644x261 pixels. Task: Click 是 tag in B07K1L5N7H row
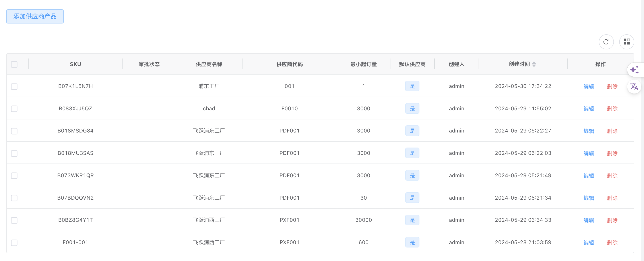pyautogui.click(x=412, y=86)
